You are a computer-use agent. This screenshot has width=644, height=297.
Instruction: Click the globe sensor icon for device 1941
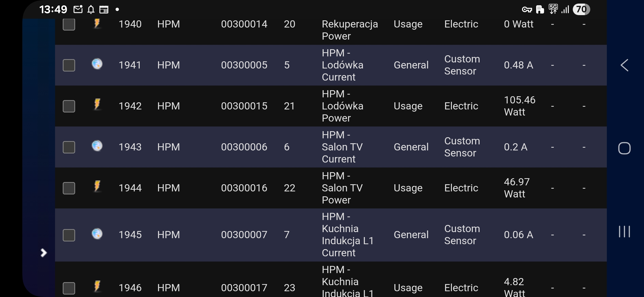click(97, 64)
